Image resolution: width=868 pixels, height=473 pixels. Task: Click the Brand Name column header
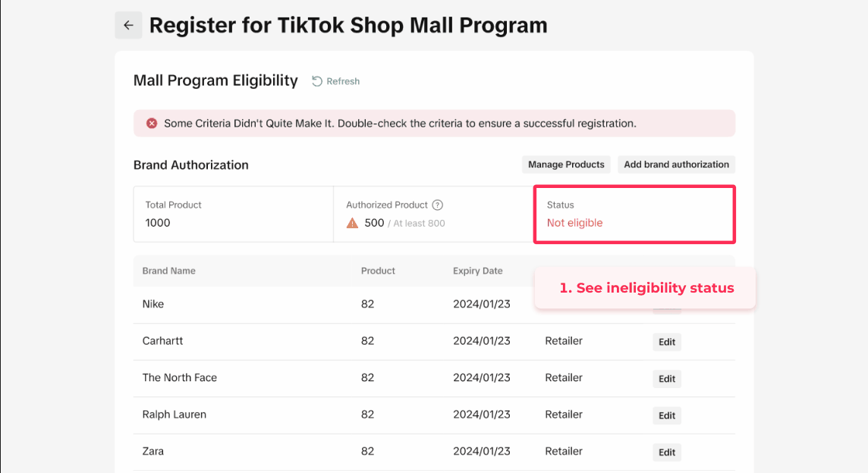pos(168,271)
